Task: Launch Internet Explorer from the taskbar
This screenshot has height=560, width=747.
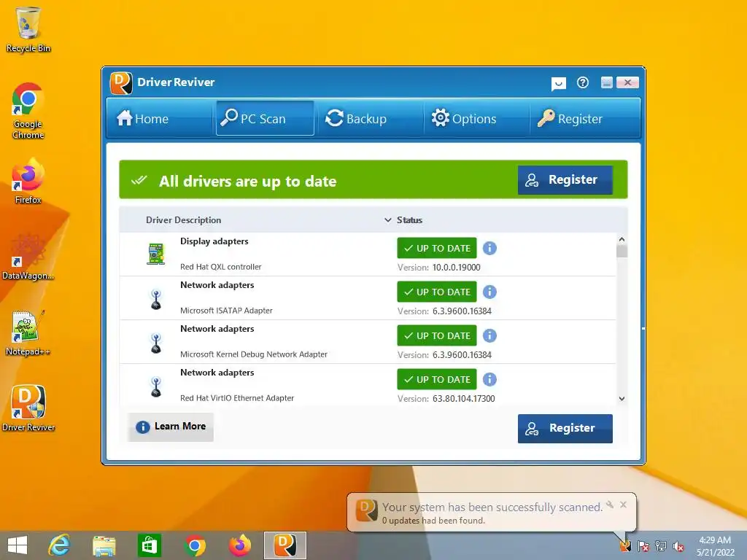Action: (59, 545)
